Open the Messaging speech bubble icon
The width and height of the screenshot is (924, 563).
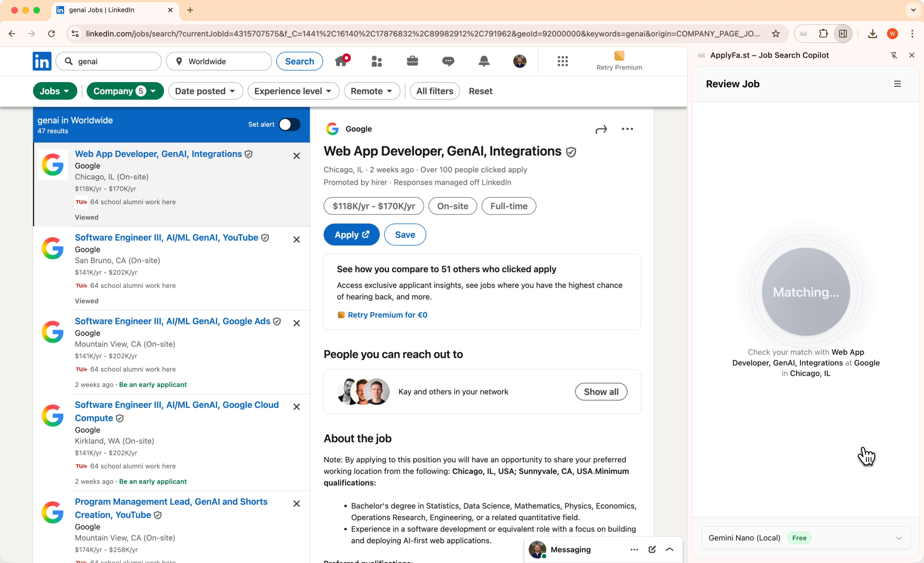click(448, 61)
